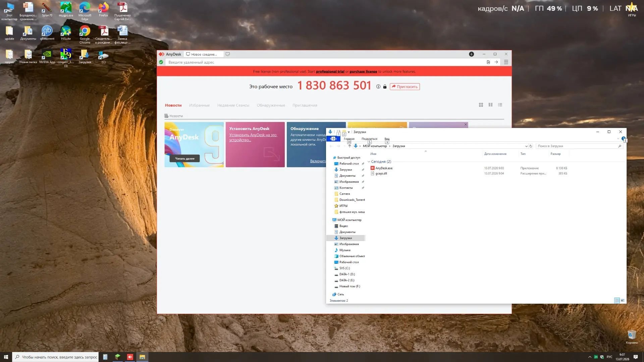Image resolution: width=644 pixels, height=362 pixels.
Task: Select Downloads_Torrent in Explorer sidebar
Action: [352, 200]
